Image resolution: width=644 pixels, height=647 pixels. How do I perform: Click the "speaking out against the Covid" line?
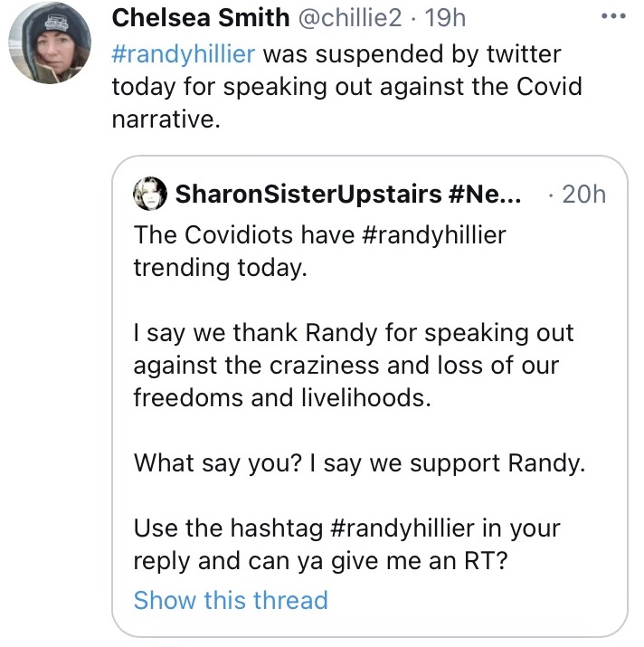click(346, 88)
